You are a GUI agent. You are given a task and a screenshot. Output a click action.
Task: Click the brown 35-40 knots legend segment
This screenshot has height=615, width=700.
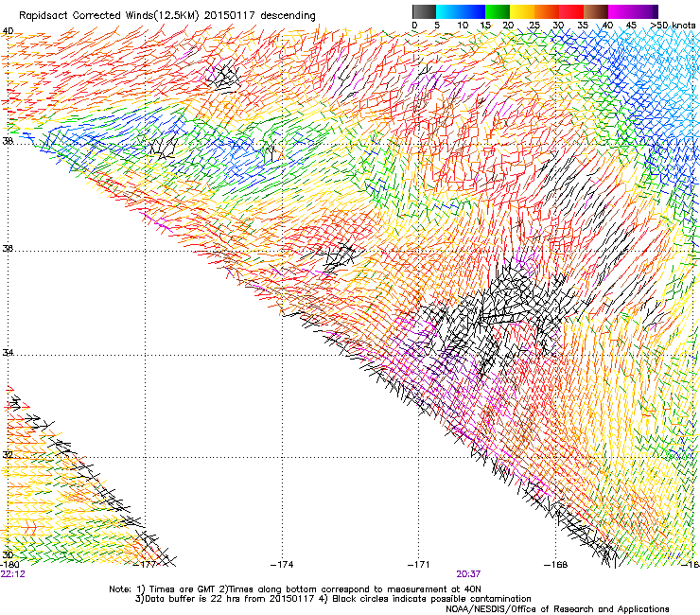[x=596, y=11]
